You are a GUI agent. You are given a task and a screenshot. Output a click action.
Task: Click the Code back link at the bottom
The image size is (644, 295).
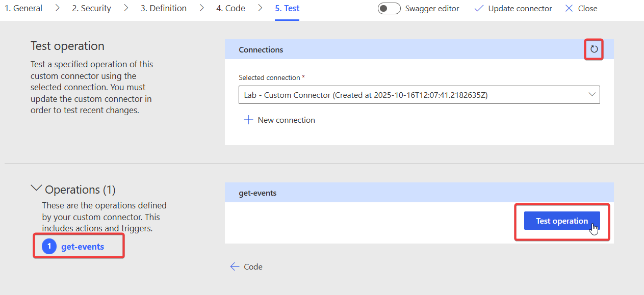[x=253, y=266]
